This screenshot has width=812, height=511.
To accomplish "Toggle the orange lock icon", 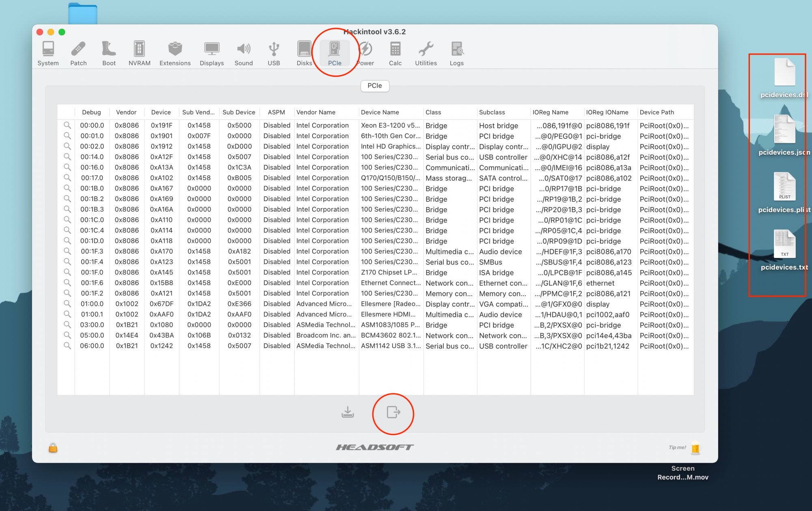I will click(x=53, y=448).
